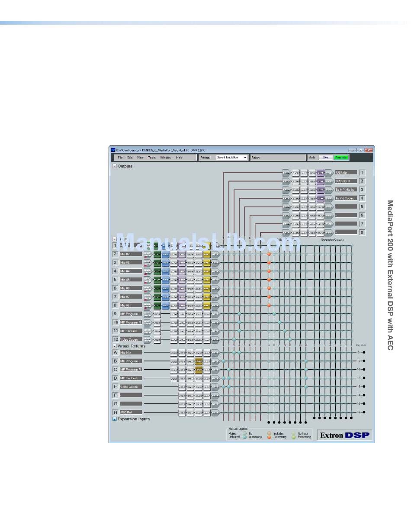This screenshot has height=532, width=411.
Task: Open the first DYN block on Mic #2
Action: pos(174,254)
